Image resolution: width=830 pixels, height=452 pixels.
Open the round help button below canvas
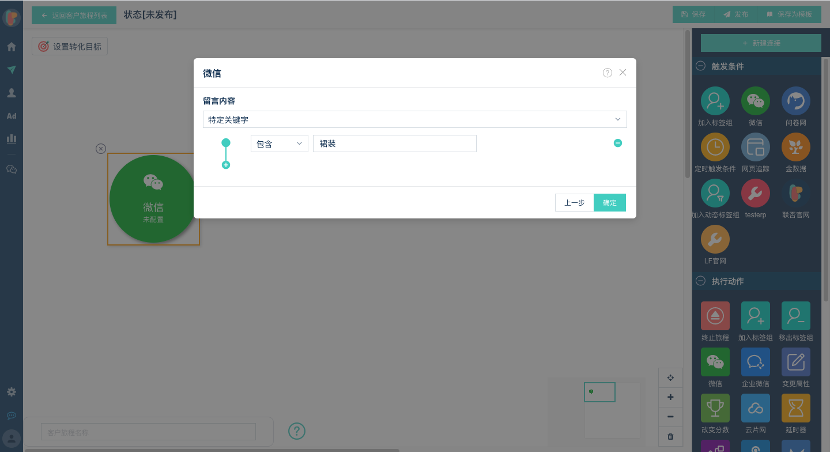[296, 431]
